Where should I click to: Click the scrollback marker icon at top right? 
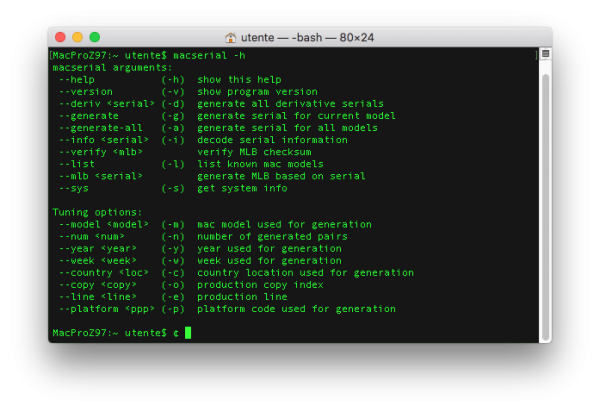click(546, 54)
